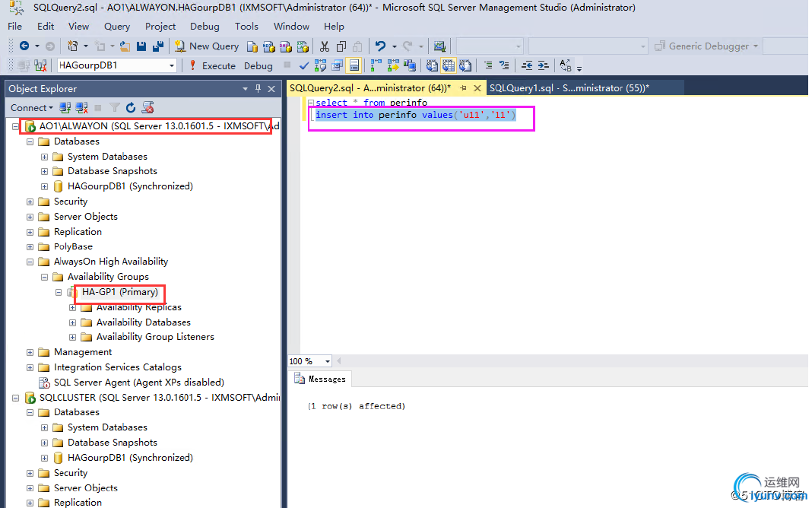Open the Undo history dropdown arrow

[394, 46]
